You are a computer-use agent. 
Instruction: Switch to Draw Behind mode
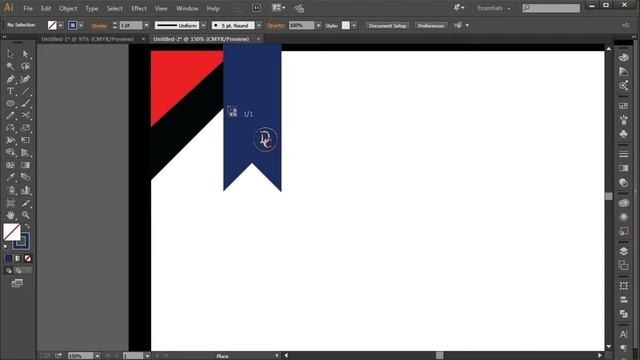coord(18,270)
